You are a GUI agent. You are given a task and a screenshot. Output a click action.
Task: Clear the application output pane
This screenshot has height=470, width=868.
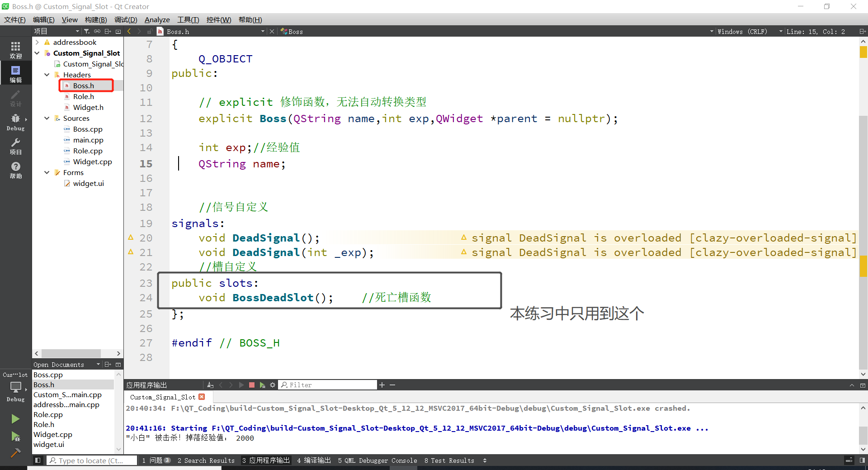point(210,385)
